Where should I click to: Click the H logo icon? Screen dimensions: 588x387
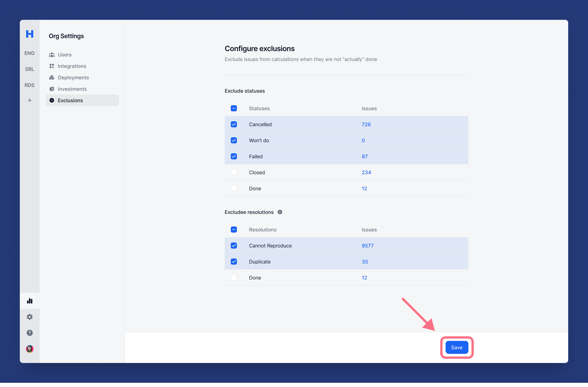coord(30,34)
